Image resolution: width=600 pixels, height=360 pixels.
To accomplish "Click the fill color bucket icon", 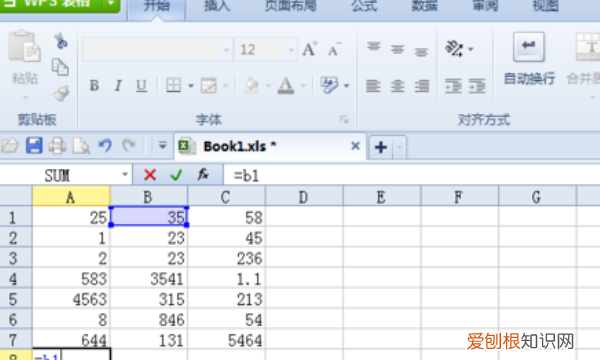I will coord(251,85).
